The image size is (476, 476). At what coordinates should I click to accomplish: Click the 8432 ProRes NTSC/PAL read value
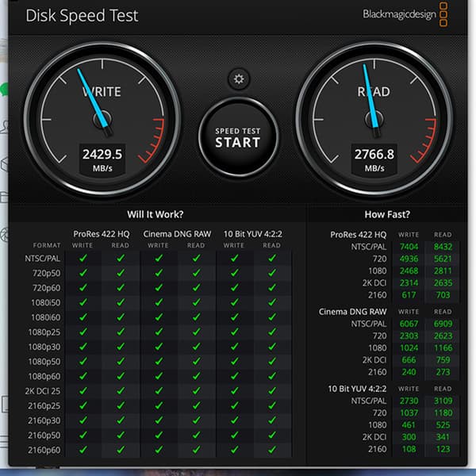click(x=443, y=247)
